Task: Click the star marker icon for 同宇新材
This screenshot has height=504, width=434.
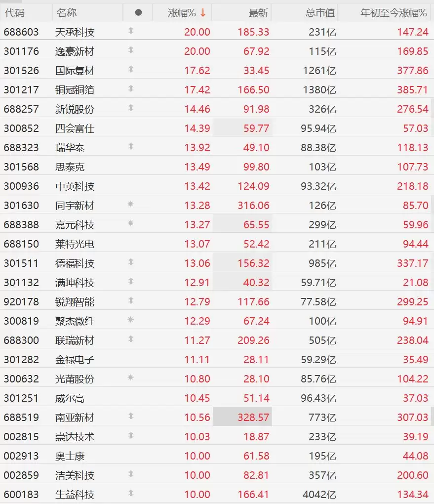Action: coord(130,204)
